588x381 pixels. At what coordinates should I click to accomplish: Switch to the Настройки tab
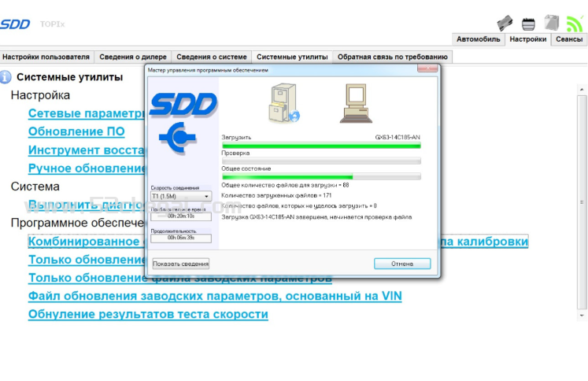click(x=527, y=39)
